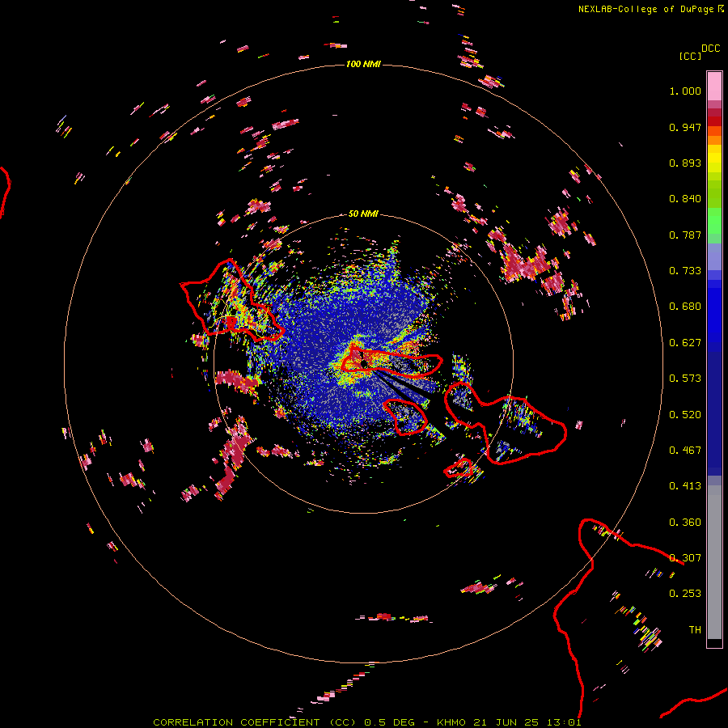Click the 0.413 scale label
Image resolution: width=728 pixels, height=728 pixels.
(x=685, y=486)
